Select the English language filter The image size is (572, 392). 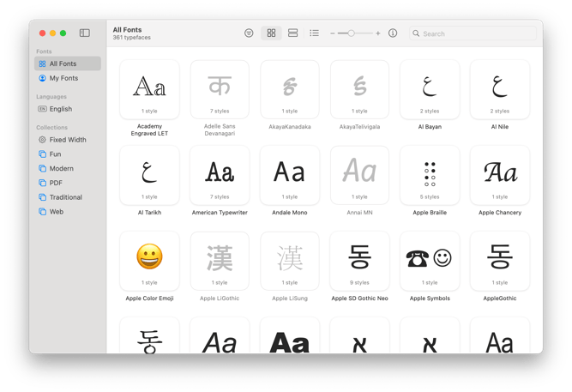click(68, 109)
